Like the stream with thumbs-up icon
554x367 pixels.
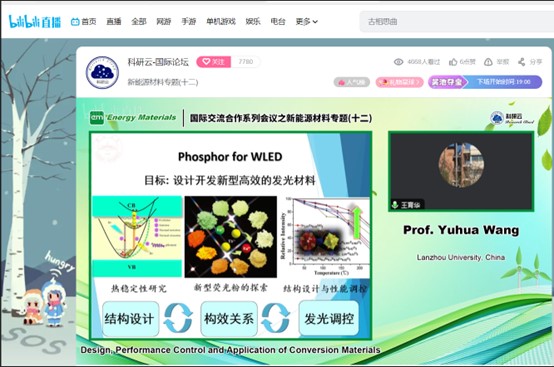pos(453,62)
